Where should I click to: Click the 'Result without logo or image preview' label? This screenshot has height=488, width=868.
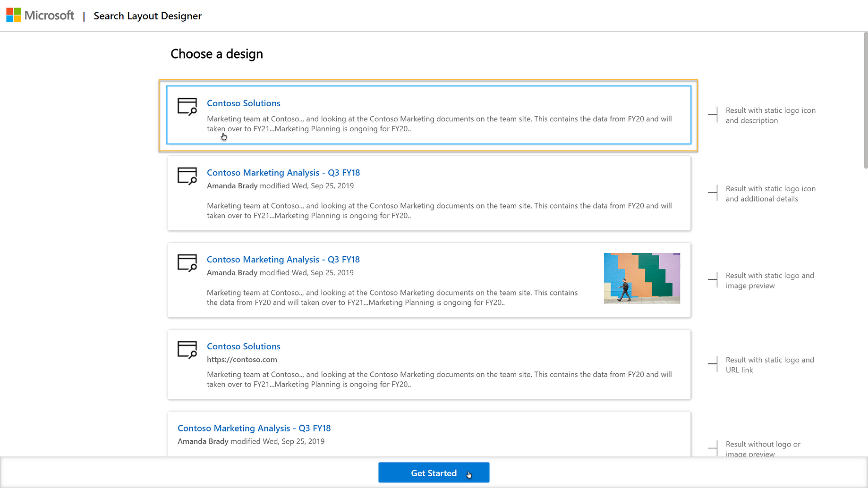click(763, 448)
